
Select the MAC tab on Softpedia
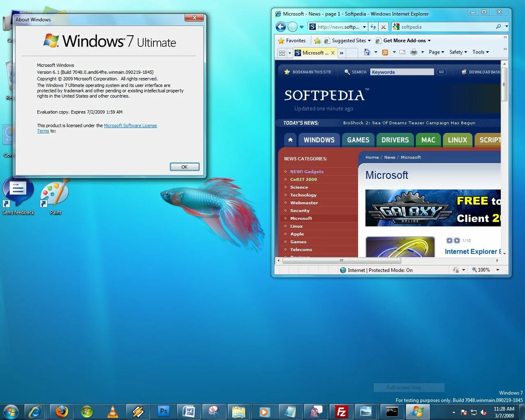coord(428,140)
